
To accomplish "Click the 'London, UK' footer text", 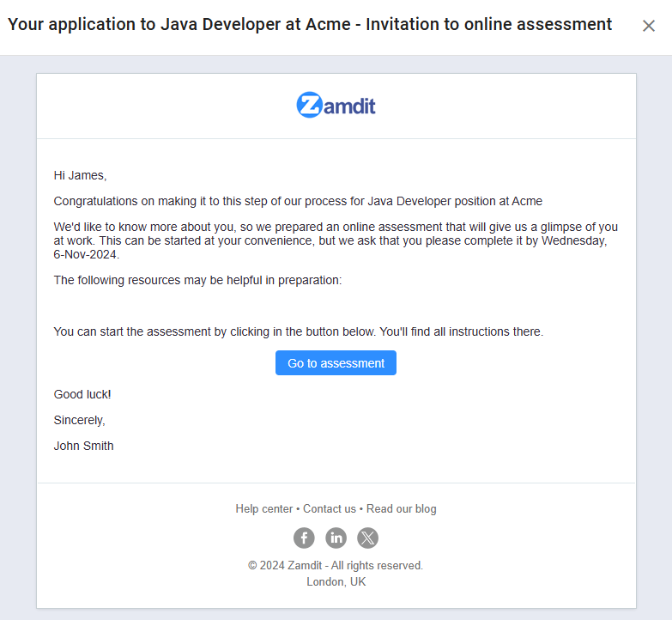I will tap(336, 582).
